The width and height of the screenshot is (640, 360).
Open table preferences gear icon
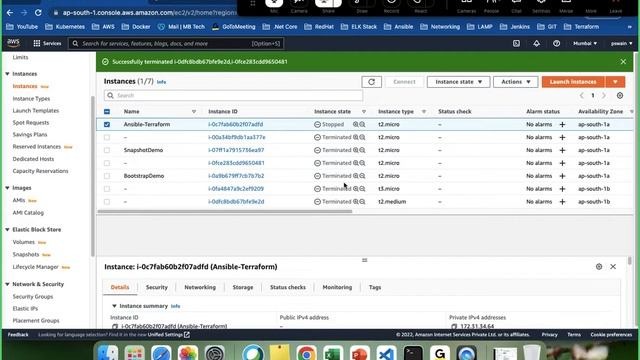[x=620, y=96]
